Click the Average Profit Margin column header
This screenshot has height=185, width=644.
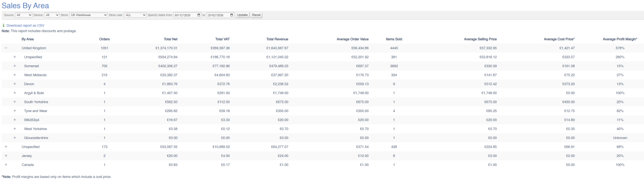click(x=619, y=39)
